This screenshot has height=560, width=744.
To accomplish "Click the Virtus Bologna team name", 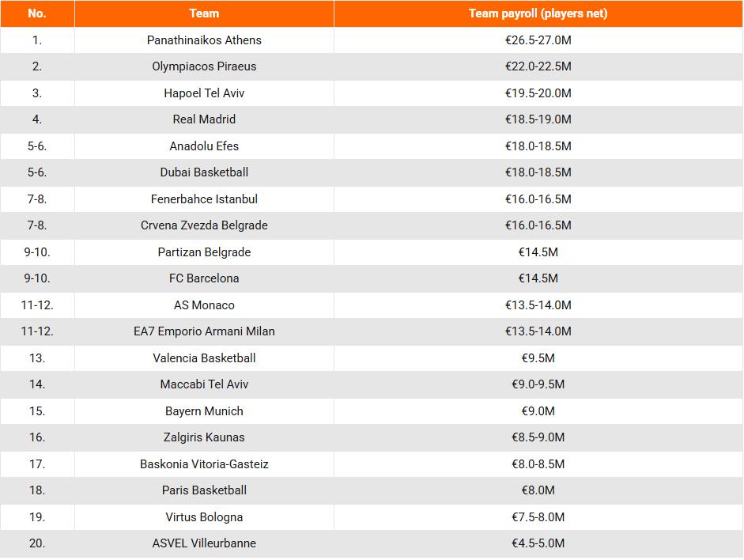I will (204, 517).
